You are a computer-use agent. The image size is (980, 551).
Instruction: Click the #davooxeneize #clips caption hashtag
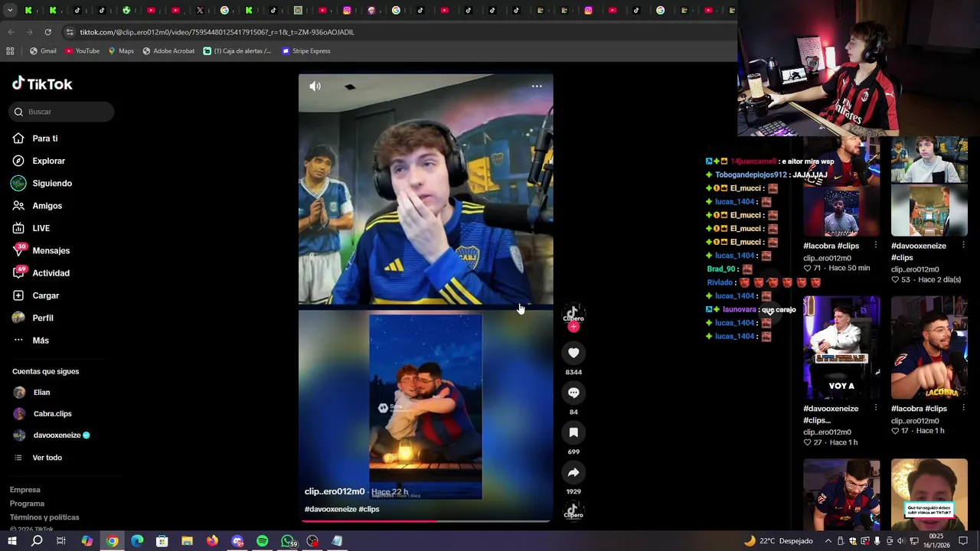pyautogui.click(x=341, y=509)
